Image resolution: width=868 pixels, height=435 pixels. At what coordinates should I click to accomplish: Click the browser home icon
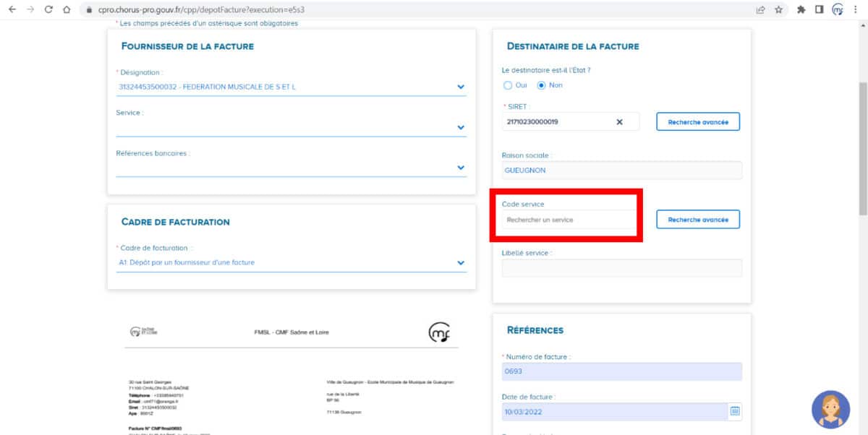[x=67, y=10]
